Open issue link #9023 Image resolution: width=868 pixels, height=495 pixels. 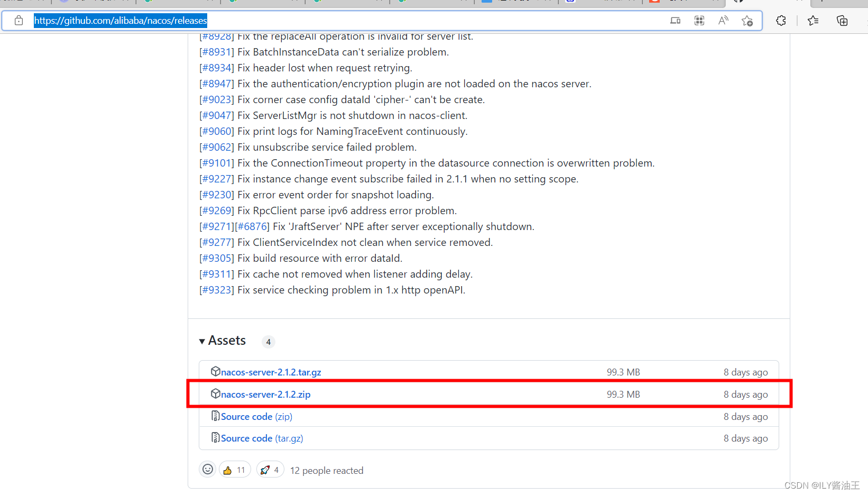click(217, 99)
